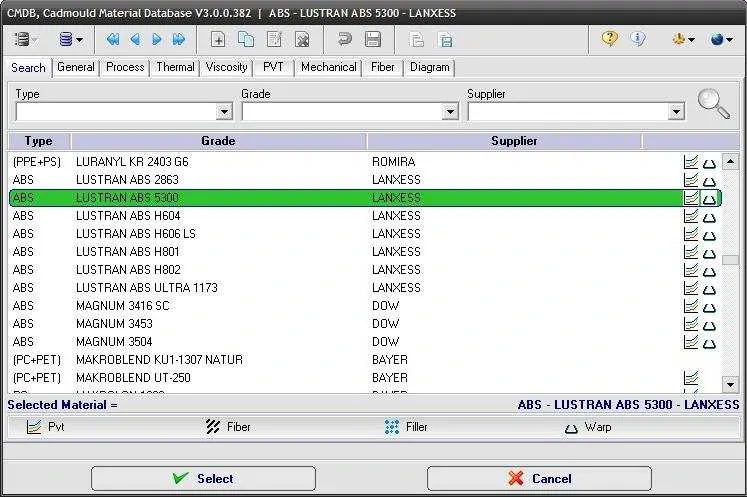
Task: Open the Type filter dropdown
Action: coord(224,112)
